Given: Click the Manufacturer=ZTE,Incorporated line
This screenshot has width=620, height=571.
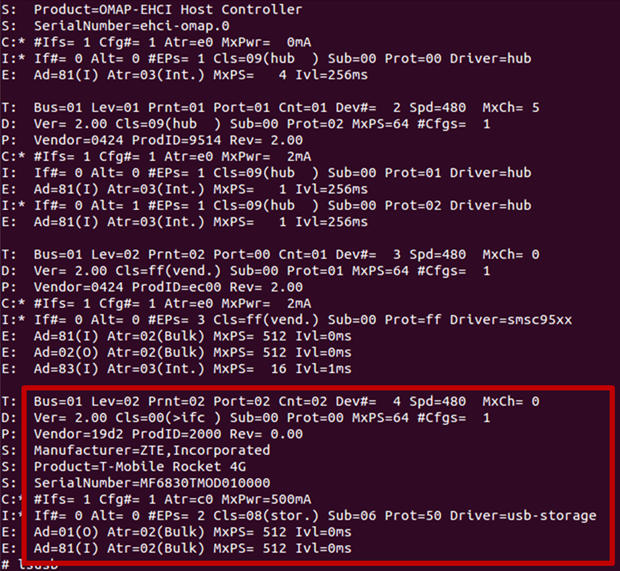Looking at the screenshot, I should (x=152, y=450).
